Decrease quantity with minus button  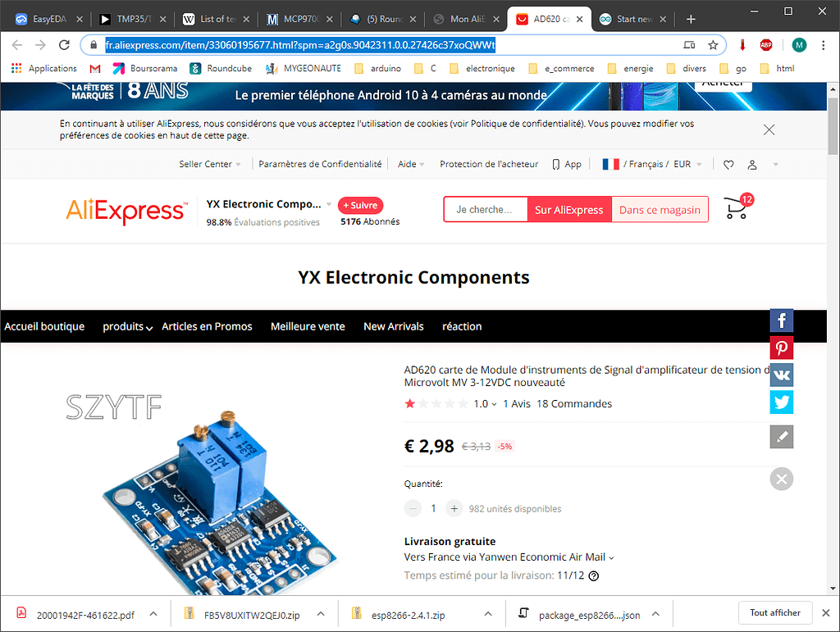pyautogui.click(x=413, y=508)
